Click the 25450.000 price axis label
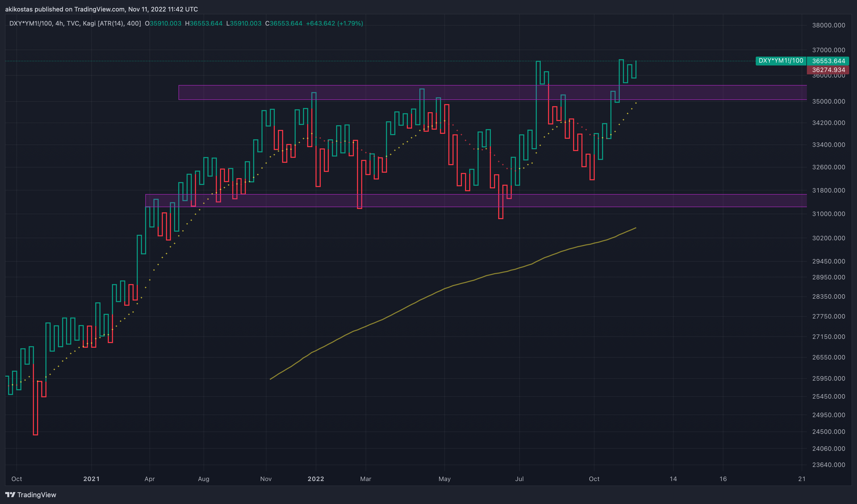Screen dimensions: 857x504 [x=829, y=397]
